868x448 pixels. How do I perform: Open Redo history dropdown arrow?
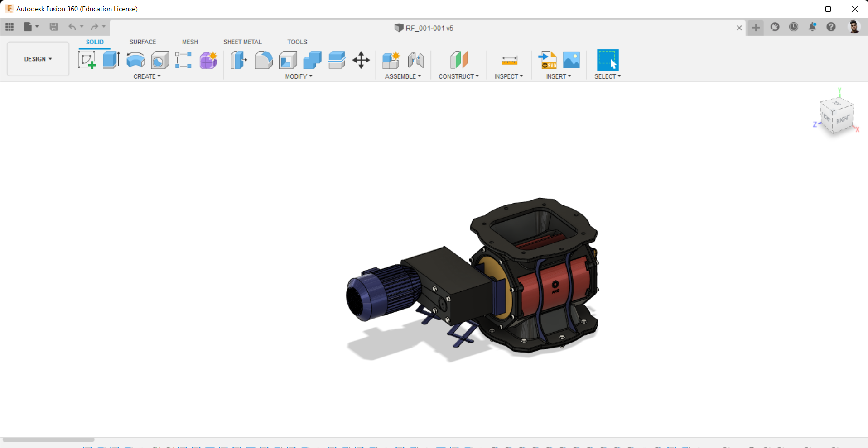(104, 27)
